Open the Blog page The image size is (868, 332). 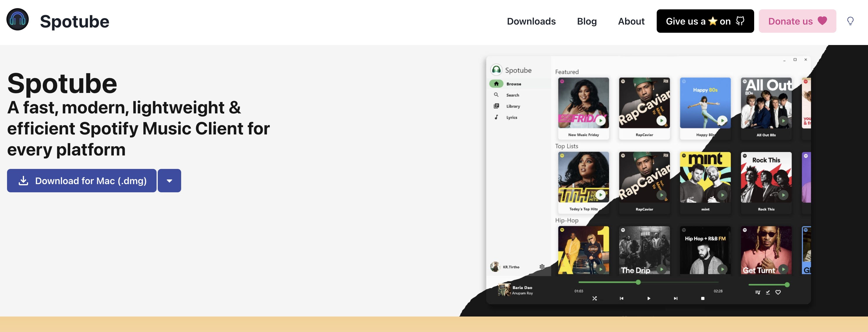click(x=587, y=22)
